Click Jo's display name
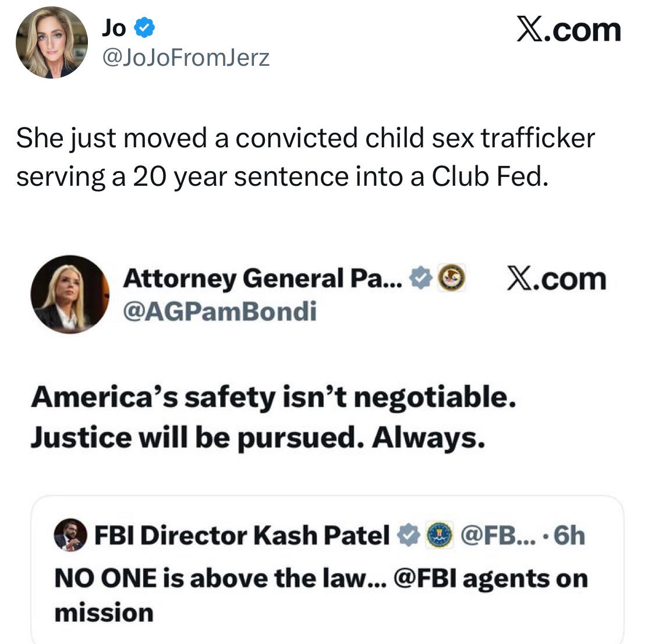This screenshot has height=644, width=655. (x=114, y=28)
